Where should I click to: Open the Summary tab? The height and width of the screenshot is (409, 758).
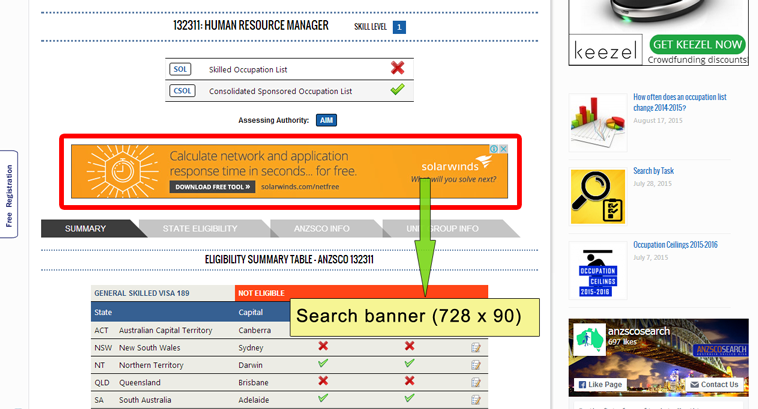[x=86, y=229]
